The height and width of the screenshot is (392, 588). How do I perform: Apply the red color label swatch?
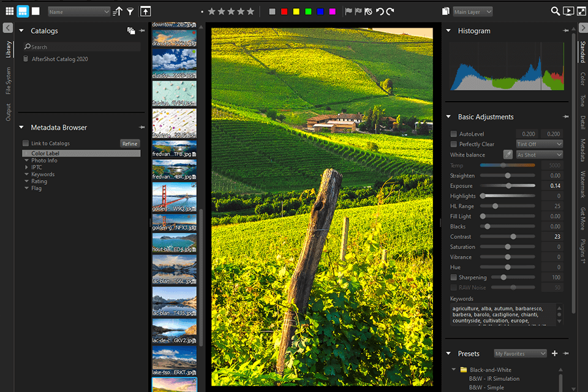284,12
